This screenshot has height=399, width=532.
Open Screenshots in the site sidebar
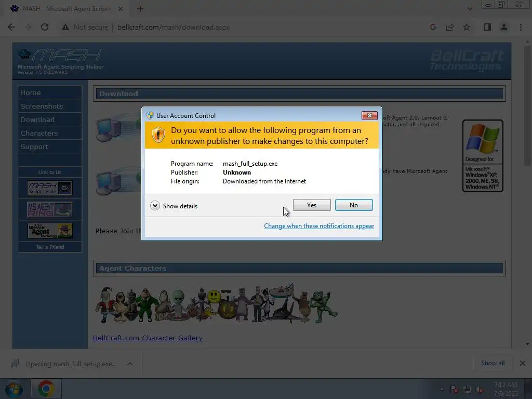tap(50, 106)
